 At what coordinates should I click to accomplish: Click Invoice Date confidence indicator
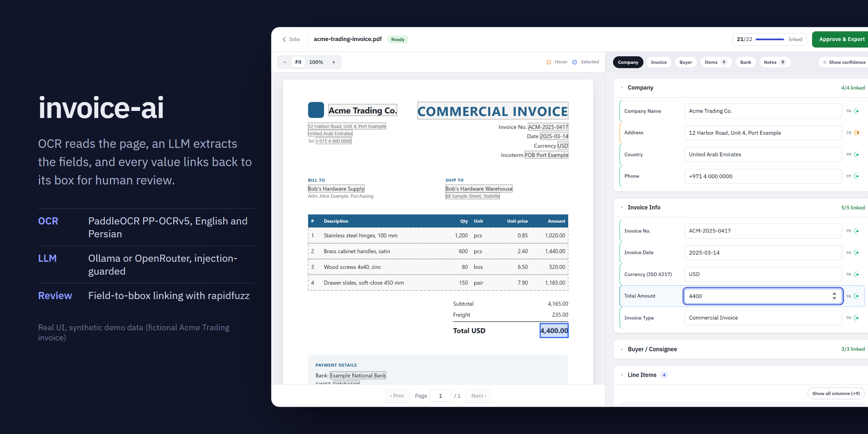pyautogui.click(x=857, y=253)
